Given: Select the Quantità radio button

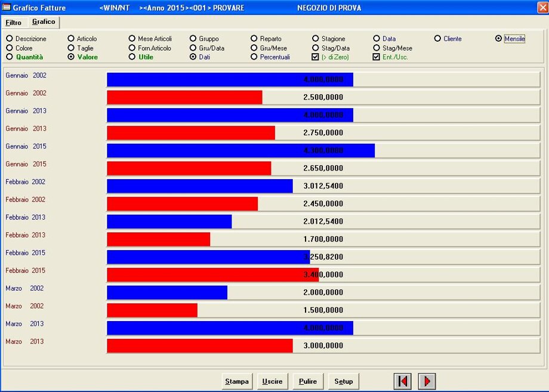Looking at the screenshot, I should [10, 57].
